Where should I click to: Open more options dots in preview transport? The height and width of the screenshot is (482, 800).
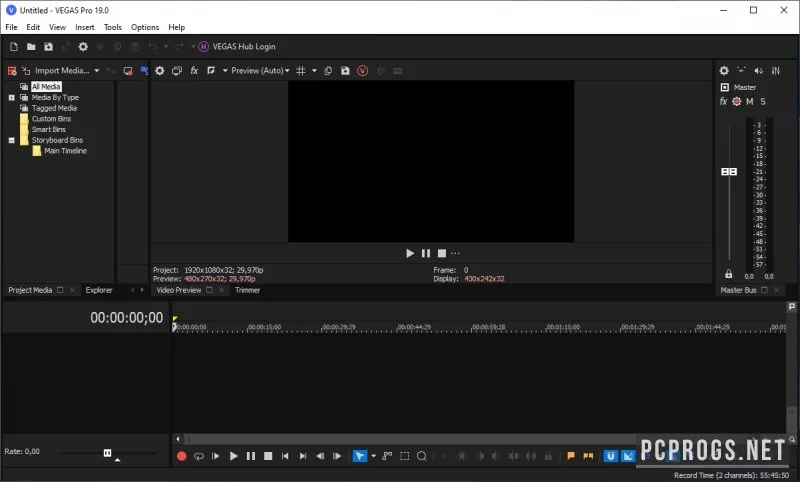[455, 253]
